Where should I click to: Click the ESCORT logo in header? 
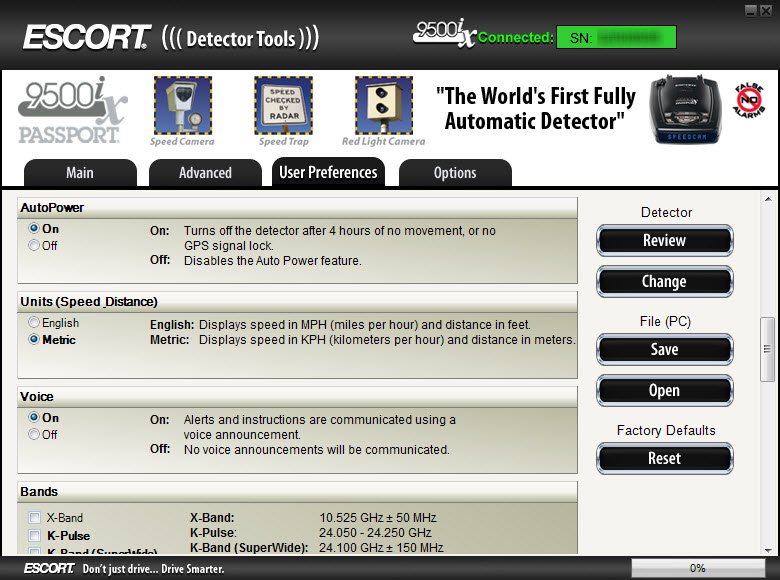[x=88, y=38]
